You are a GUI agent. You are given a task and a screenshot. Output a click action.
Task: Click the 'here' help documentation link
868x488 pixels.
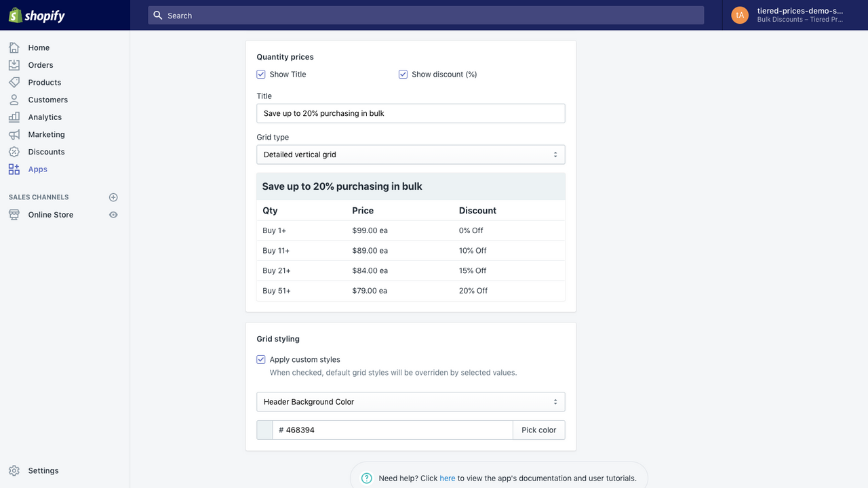447,478
